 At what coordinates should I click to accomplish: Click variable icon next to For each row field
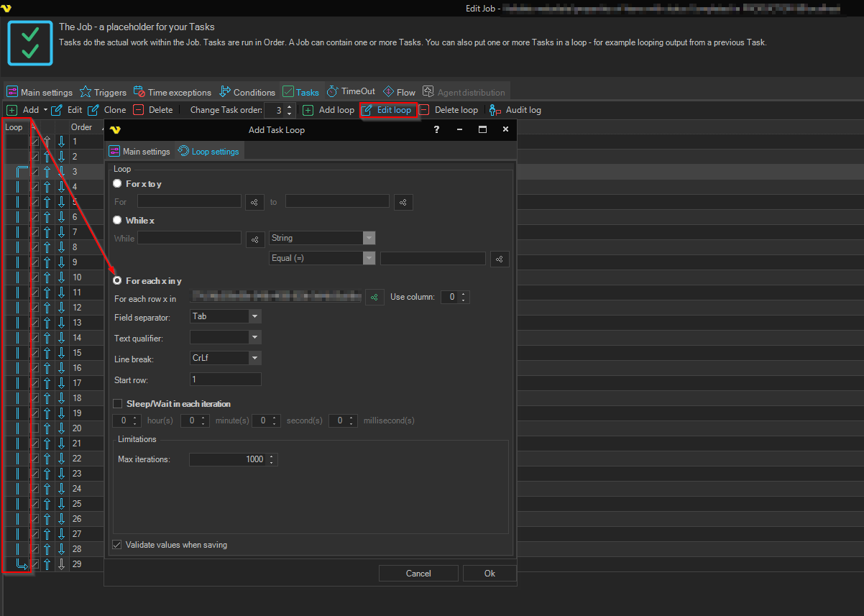(374, 297)
